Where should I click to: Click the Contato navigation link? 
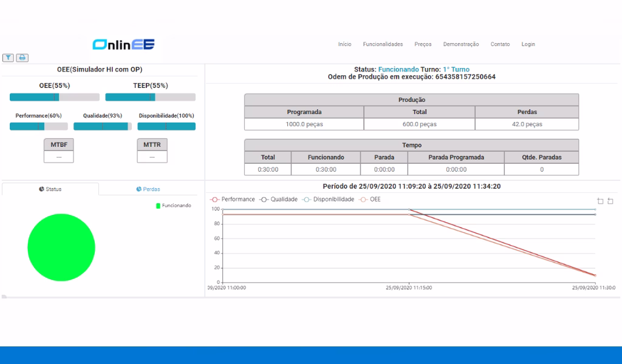point(500,44)
